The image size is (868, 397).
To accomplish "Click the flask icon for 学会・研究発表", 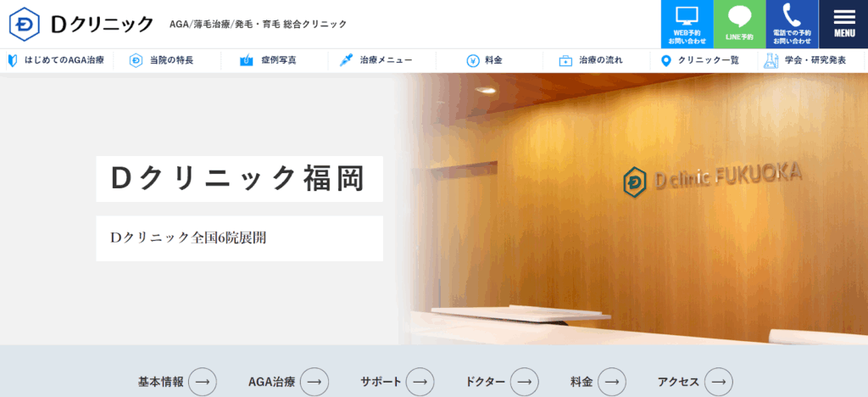I will tap(771, 60).
